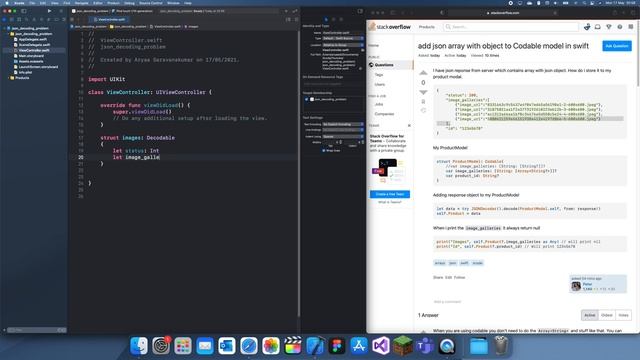Screen dimensions: 640x360
Task: Open the Source Control menu
Action: pyautogui.click(x=151, y=3)
